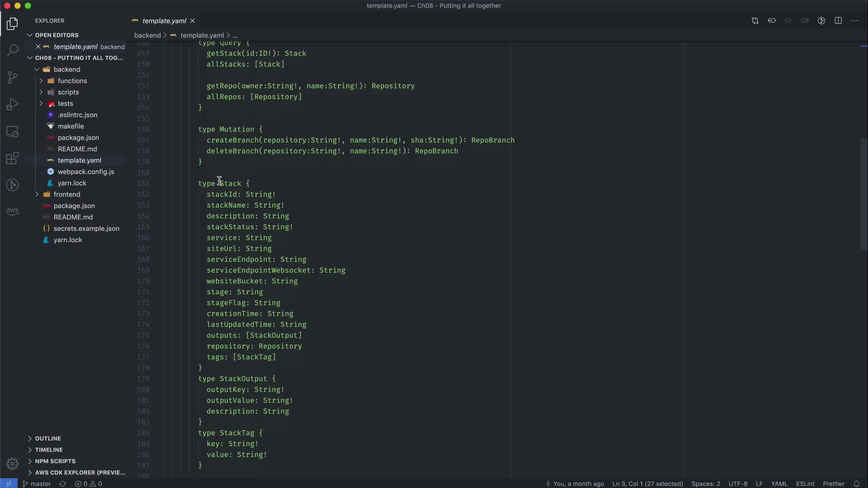The height and width of the screenshot is (488, 868).
Task: Select the template.yaml editor tab
Action: pyautogui.click(x=164, y=21)
